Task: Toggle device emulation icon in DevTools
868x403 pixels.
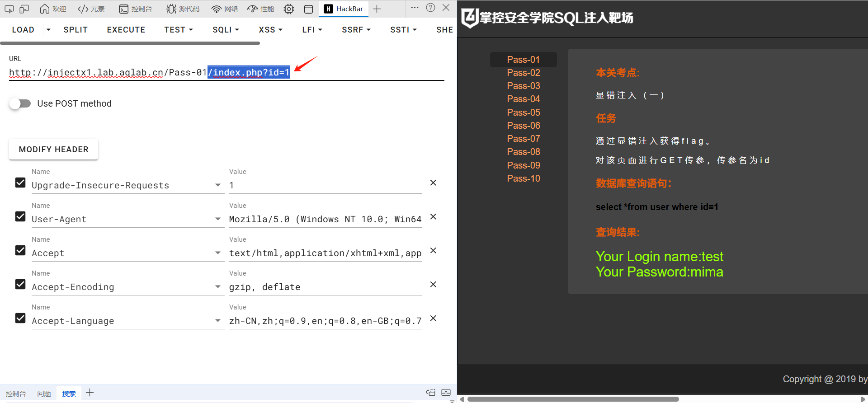Action: pos(24,9)
